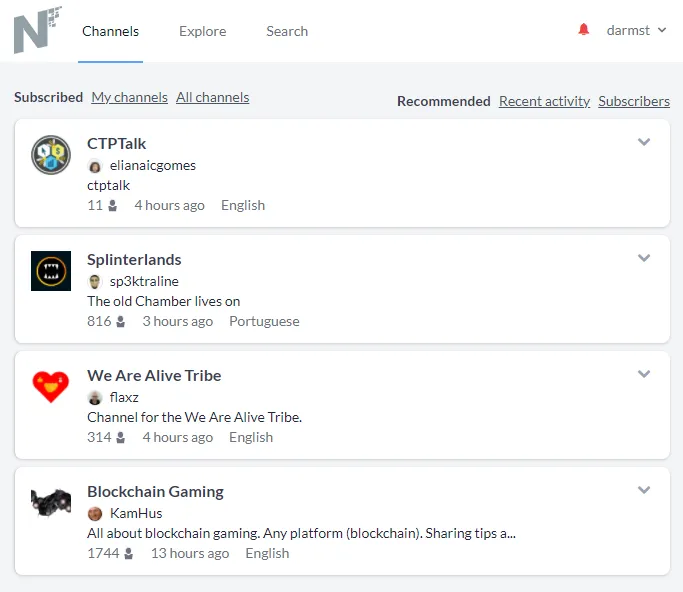The width and height of the screenshot is (683, 592).
Task: Click subscriber icon next to 816
Action: (x=121, y=321)
